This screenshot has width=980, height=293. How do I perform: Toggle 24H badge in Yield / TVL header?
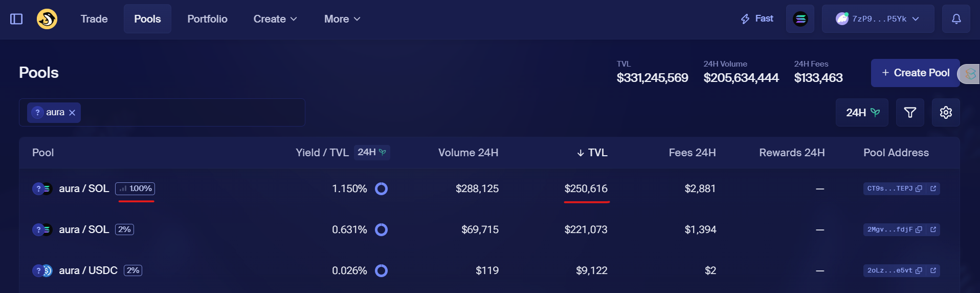[372, 152]
